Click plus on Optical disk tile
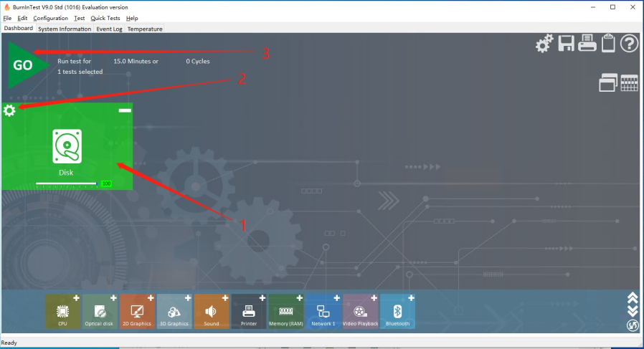The image size is (644, 349). (113, 298)
